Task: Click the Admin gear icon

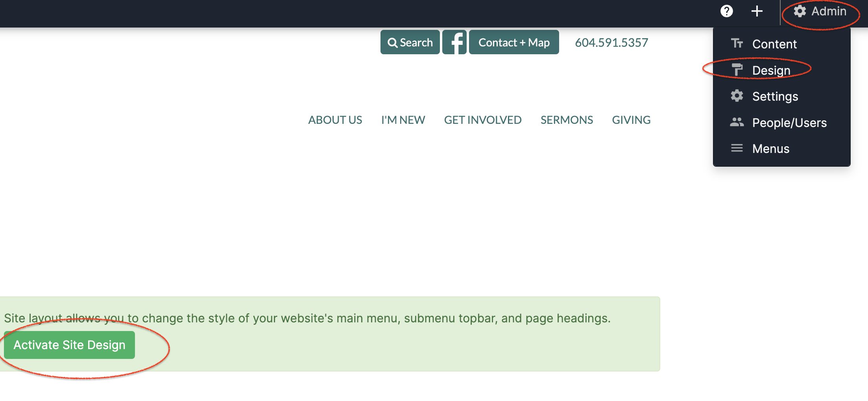Action: (x=800, y=11)
